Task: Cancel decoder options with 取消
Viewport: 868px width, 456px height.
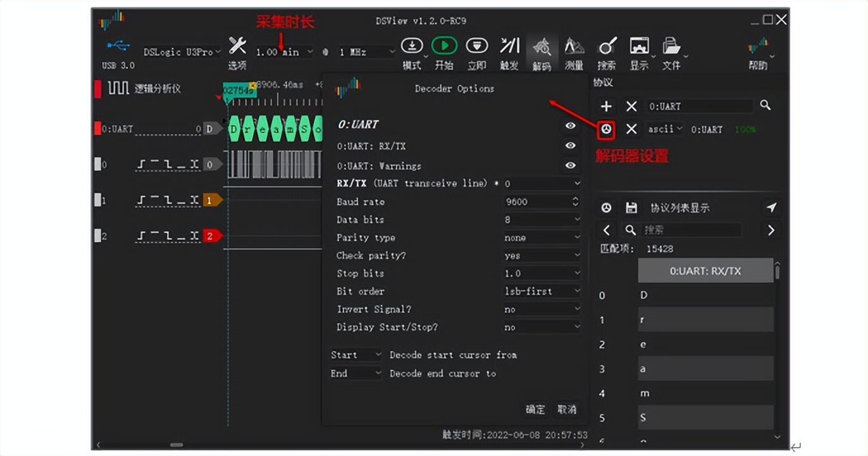Action: tap(567, 409)
